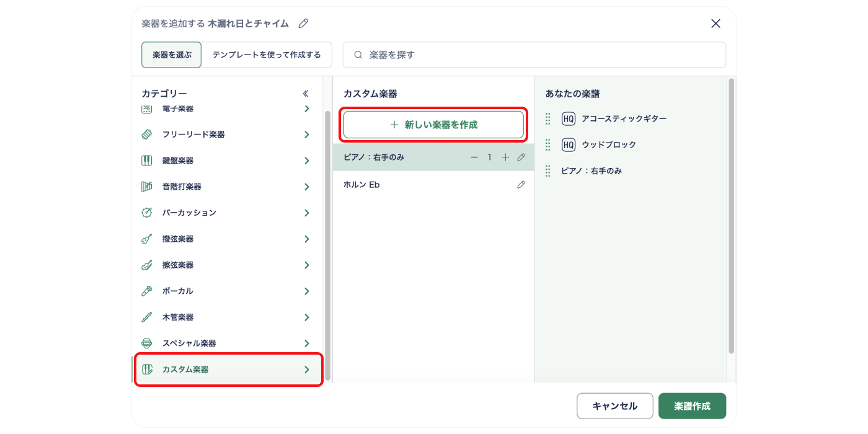
Task: Expand the 木管楽器 category chevron
Action: coord(306,317)
